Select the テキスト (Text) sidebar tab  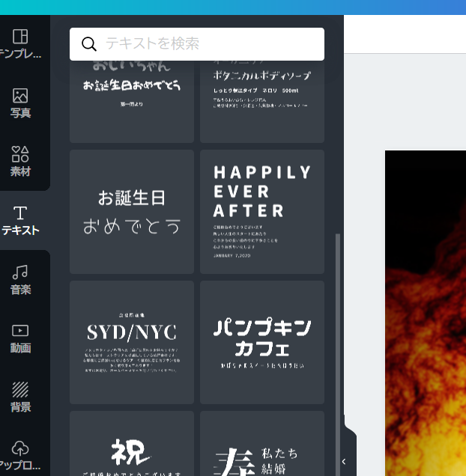click(20, 220)
